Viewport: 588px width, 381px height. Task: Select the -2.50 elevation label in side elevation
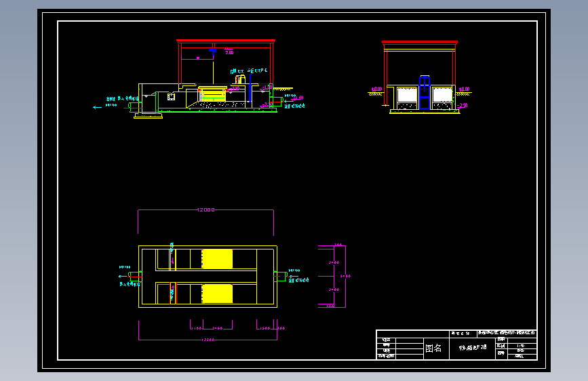pos(463,105)
